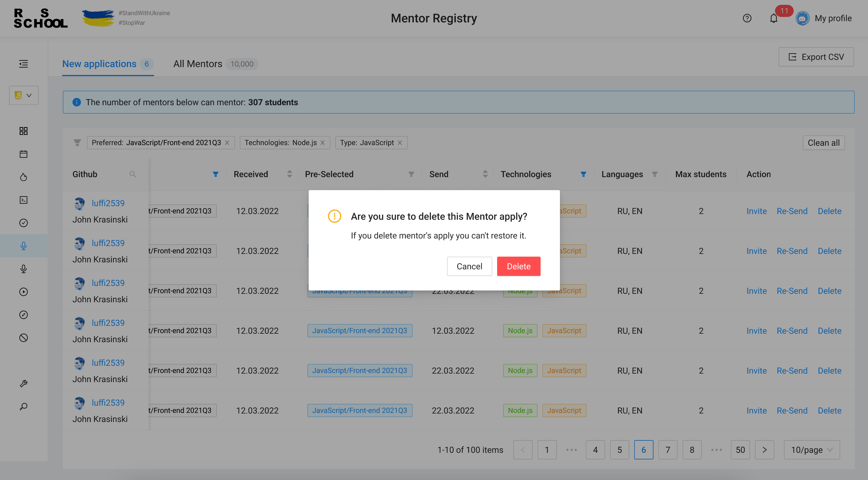
Task: Open the terminal code icon in sidebar
Action: click(23, 200)
